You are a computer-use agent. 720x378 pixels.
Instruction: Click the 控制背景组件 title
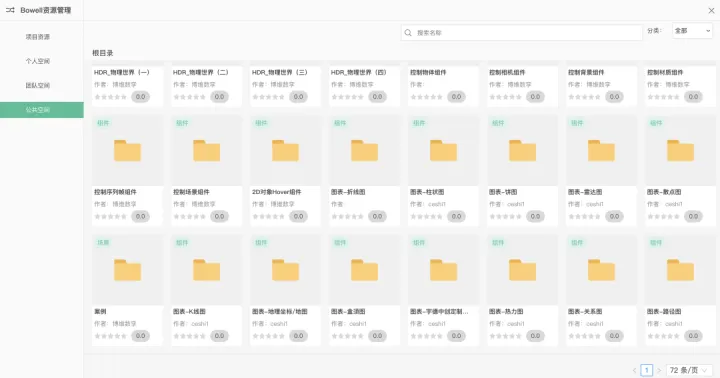coord(586,72)
